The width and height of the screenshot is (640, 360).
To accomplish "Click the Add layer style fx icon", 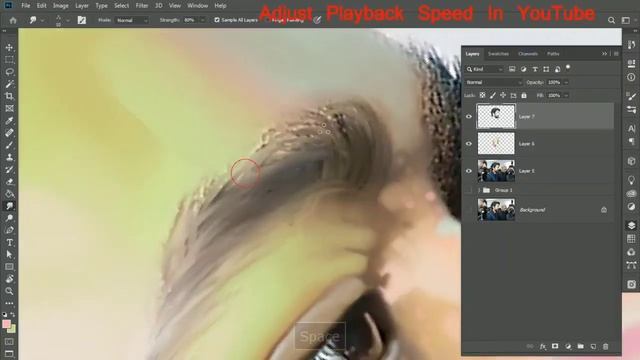I will tap(542, 347).
